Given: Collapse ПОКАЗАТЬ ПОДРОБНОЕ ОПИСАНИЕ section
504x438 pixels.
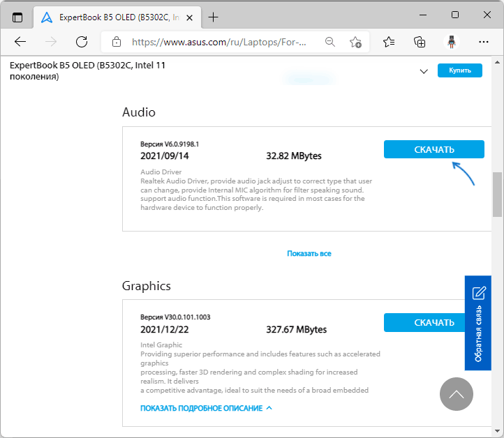Looking at the screenshot, I should [x=207, y=408].
